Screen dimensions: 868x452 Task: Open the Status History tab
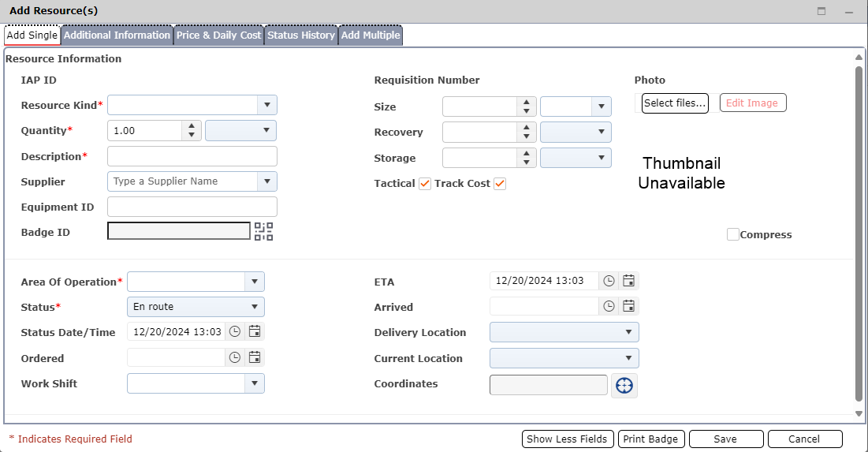point(301,35)
